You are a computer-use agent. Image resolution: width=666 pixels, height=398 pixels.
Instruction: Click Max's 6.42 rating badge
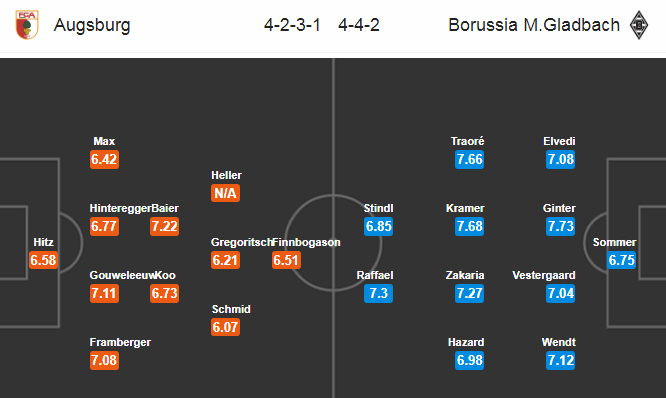tap(104, 159)
